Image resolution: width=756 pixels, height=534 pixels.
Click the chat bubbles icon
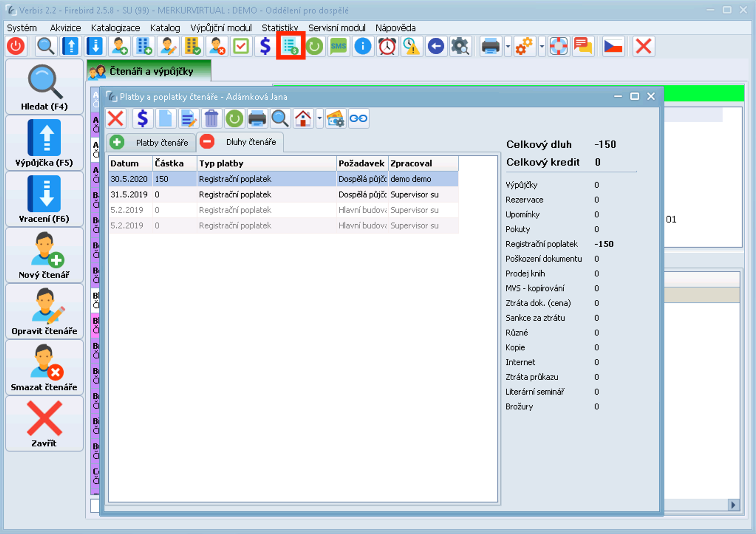point(583,47)
